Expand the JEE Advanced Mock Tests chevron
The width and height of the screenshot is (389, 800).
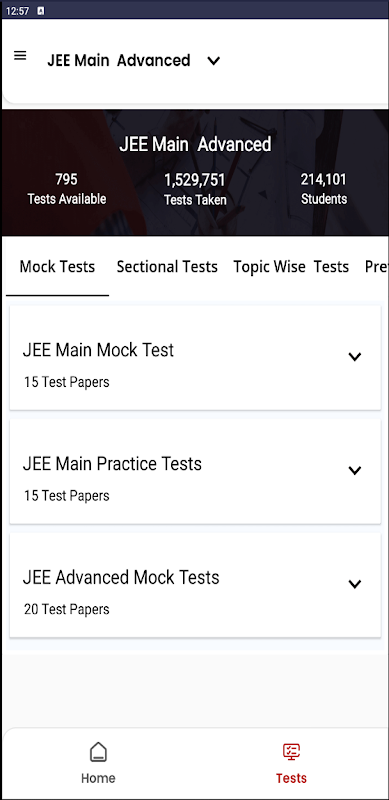354,584
